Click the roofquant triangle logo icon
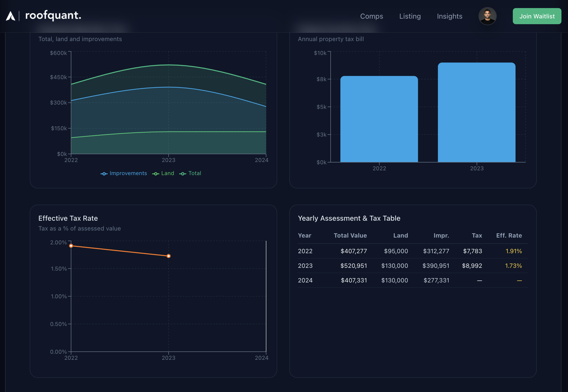The height and width of the screenshot is (392, 568). [11, 16]
